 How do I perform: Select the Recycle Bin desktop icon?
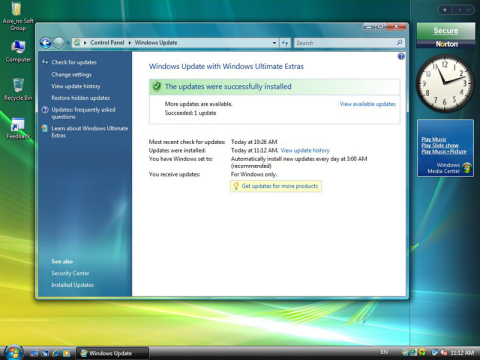pyautogui.click(x=18, y=89)
